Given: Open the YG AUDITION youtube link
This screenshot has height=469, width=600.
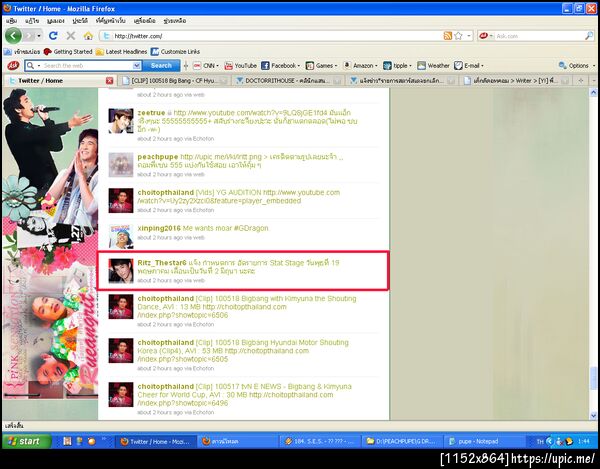Looking at the screenshot, I should pyautogui.click(x=238, y=197).
